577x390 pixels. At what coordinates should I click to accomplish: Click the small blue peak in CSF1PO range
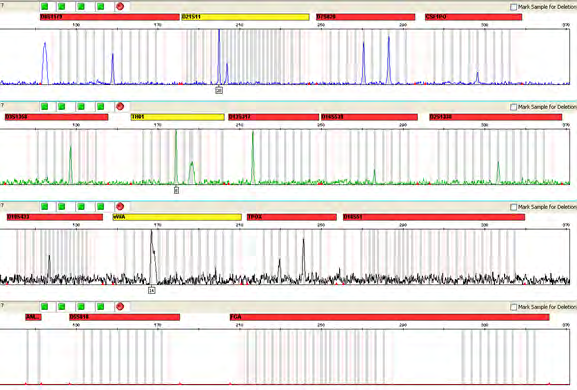click(x=477, y=78)
